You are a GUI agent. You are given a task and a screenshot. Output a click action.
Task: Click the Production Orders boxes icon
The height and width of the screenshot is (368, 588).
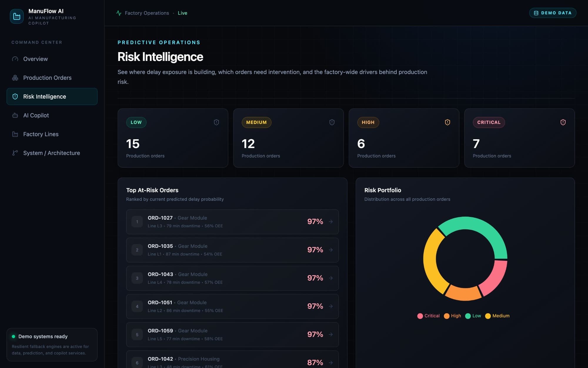tap(15, 78)
